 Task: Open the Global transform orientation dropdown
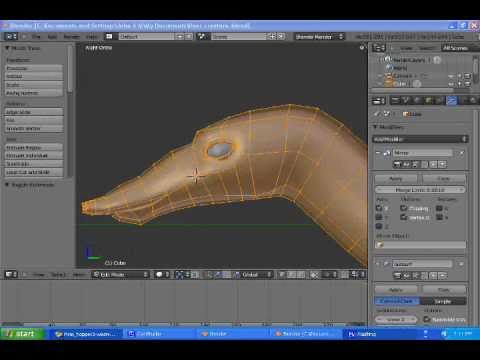(253, 275)
